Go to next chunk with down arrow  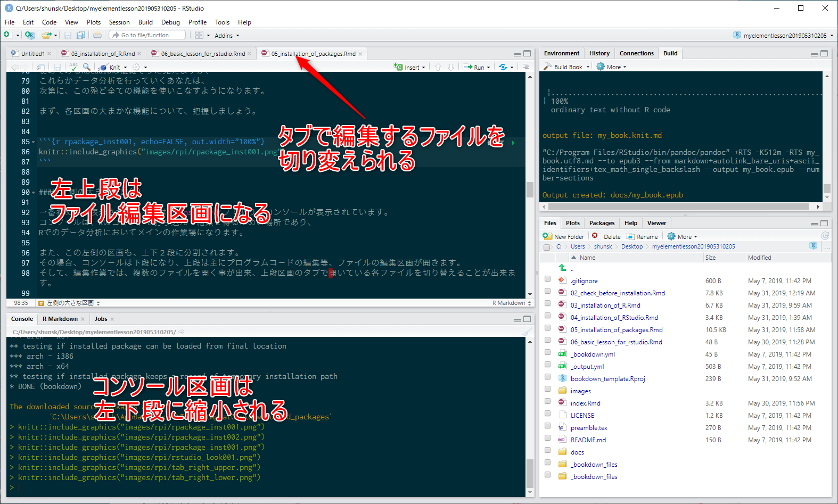[x=451, y=67]
